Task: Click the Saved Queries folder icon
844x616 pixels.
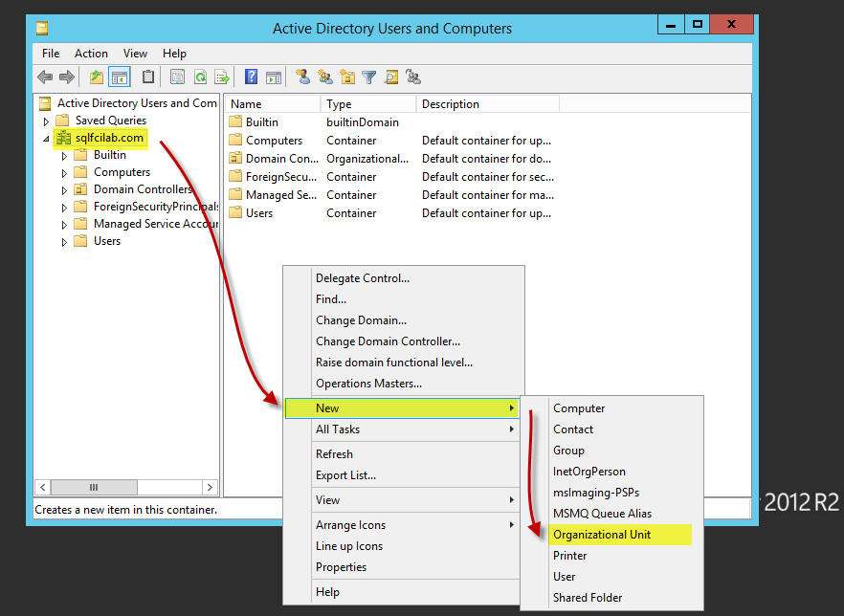Action: [x=63, y=120]
